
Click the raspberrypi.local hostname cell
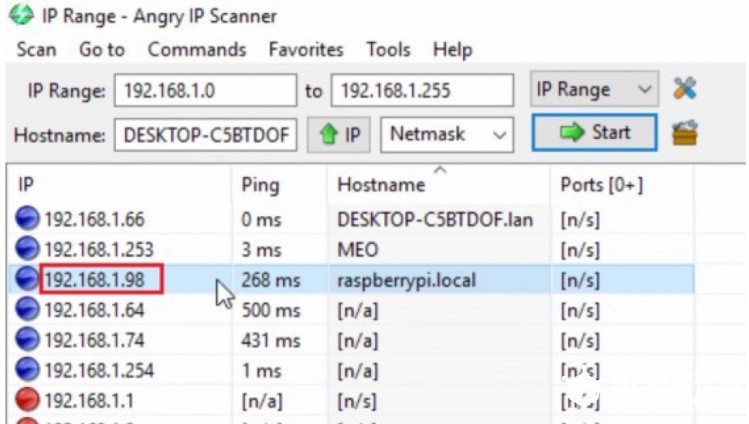(x=407, y=280)
